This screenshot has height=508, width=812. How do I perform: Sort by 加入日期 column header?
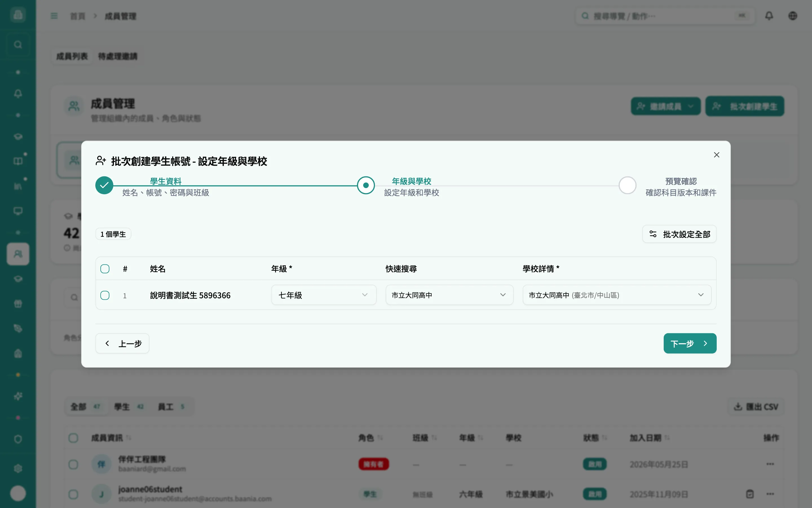click(649, 438)
